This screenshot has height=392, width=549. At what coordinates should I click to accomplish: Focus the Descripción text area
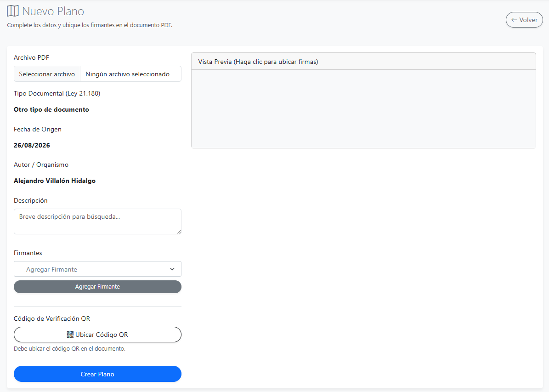click(x=97, y=222)
